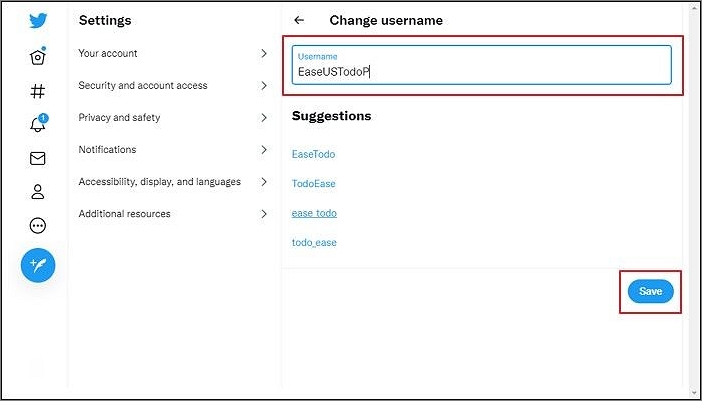The height and width of the screenshot is (401, 702).
Task: Click into the Username input field
Action: tap(482, 65)
